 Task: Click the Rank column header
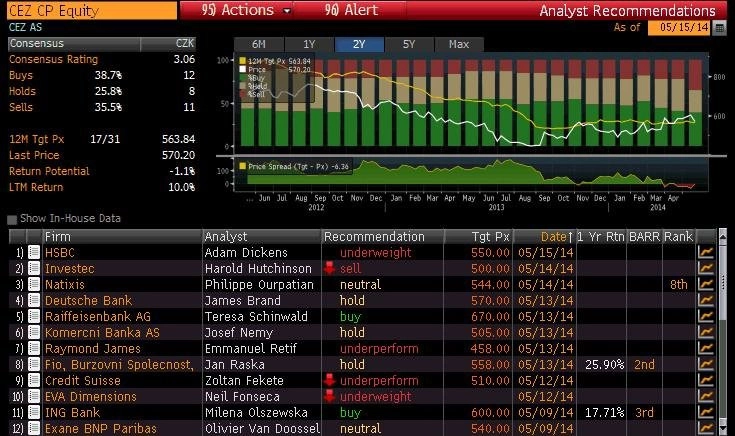click(x=679, y=237)
